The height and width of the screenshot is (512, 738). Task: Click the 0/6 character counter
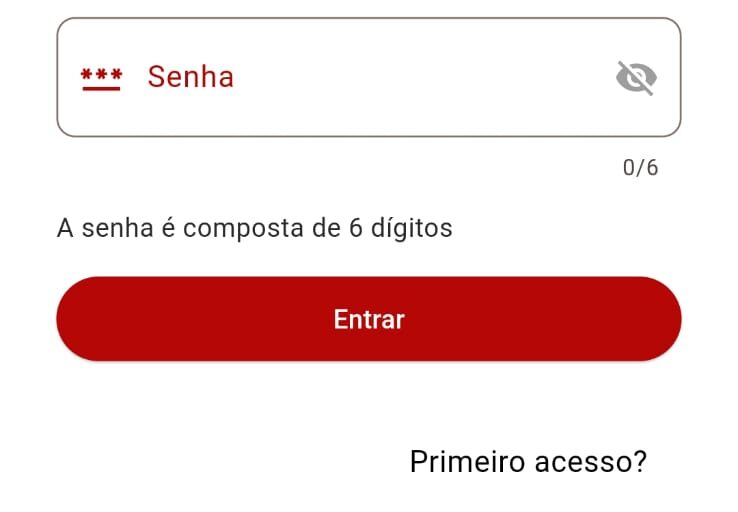640,167
